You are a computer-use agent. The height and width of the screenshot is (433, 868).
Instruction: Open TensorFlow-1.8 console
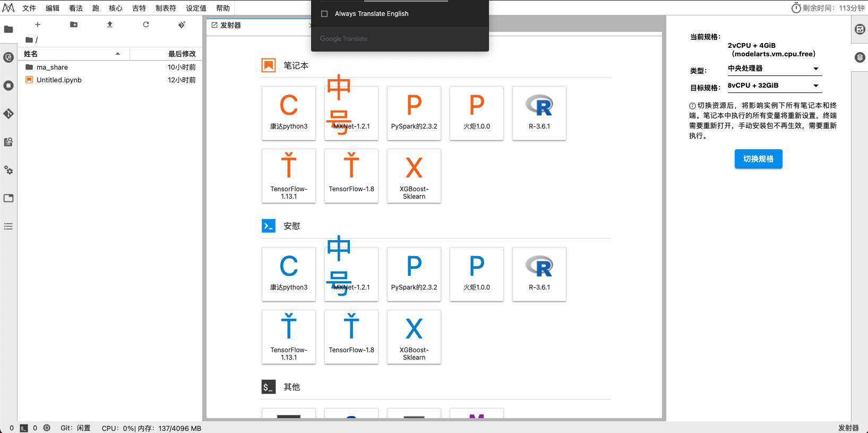pyautogui.click(x=351, y=337)
